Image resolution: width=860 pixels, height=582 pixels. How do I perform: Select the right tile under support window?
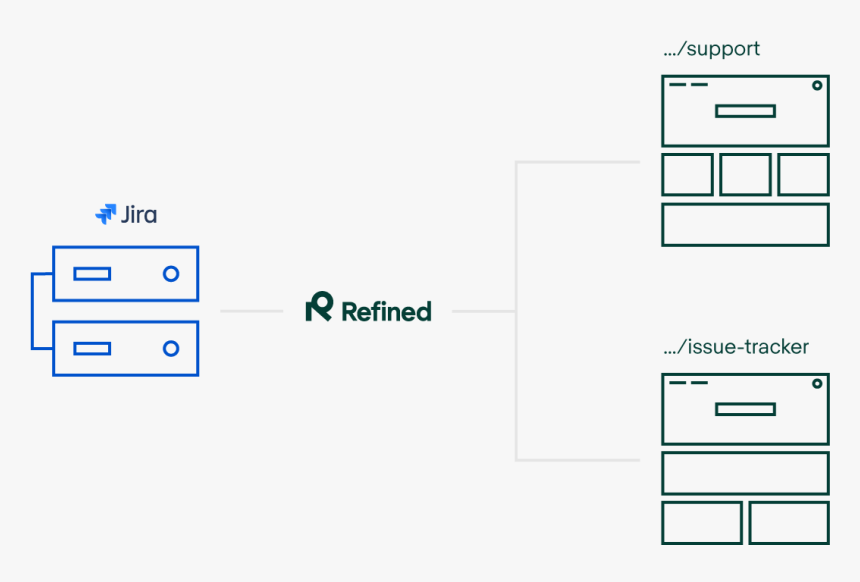pos(803,174)
